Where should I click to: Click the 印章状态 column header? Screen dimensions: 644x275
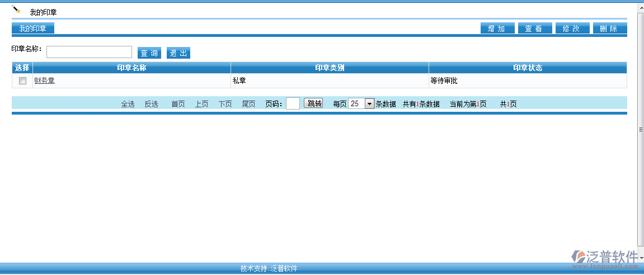tap(528, 68)
